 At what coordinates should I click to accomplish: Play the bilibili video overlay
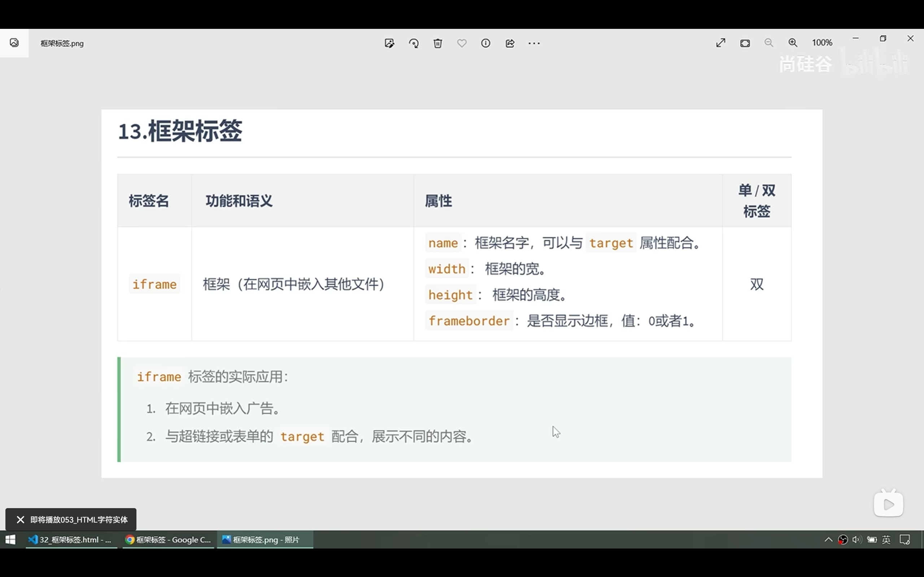tap(888, 503)
